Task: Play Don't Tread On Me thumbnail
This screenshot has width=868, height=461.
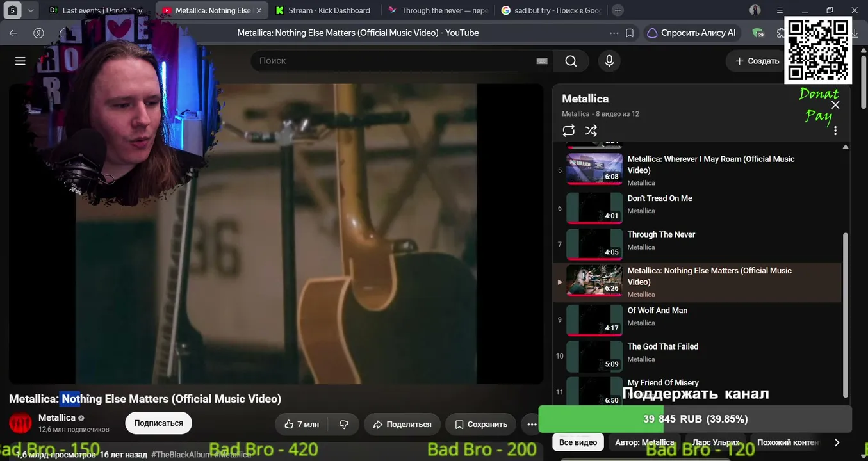Action: 594,208
